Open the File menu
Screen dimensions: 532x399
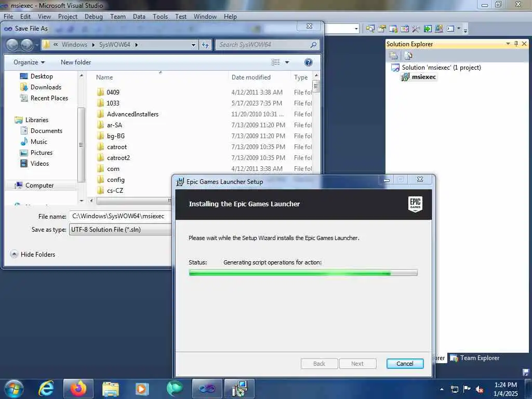[8, 17]
